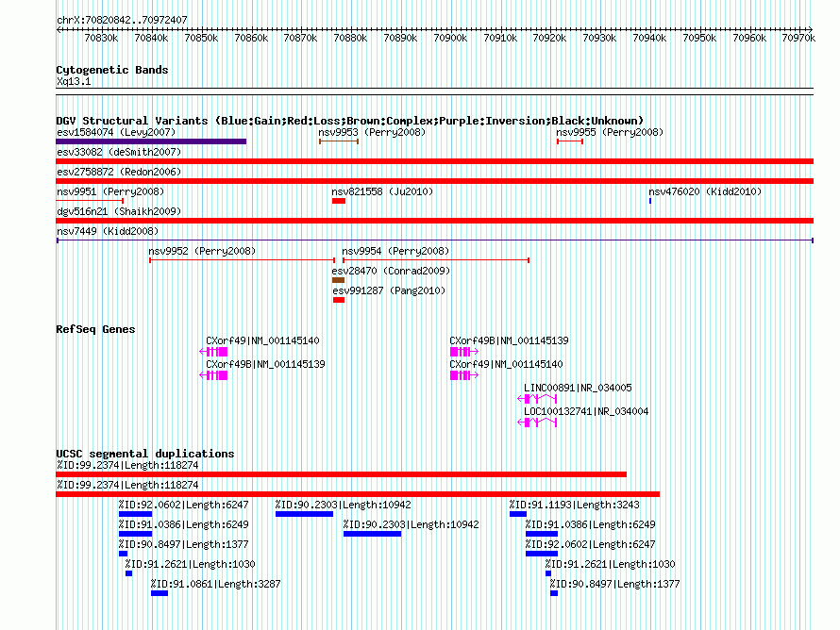840x630 pixels.
Task: Select the RefSeq Genes track title
Action: (95, 330)
